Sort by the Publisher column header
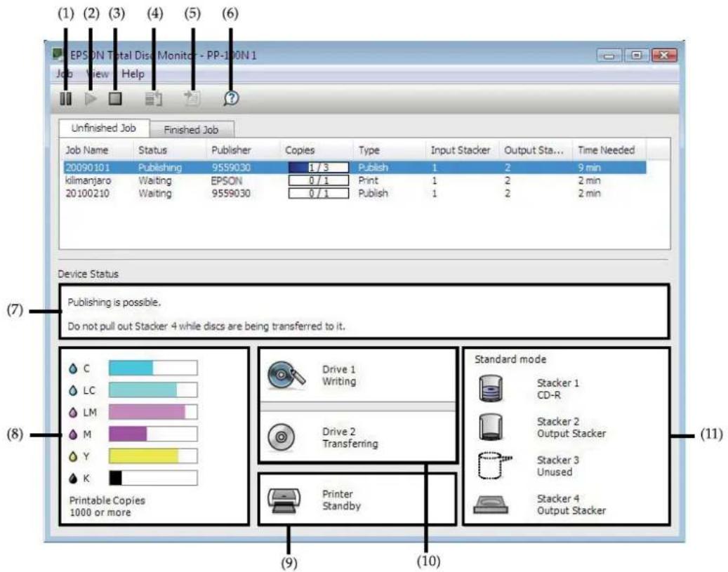 tap(243, 150)
